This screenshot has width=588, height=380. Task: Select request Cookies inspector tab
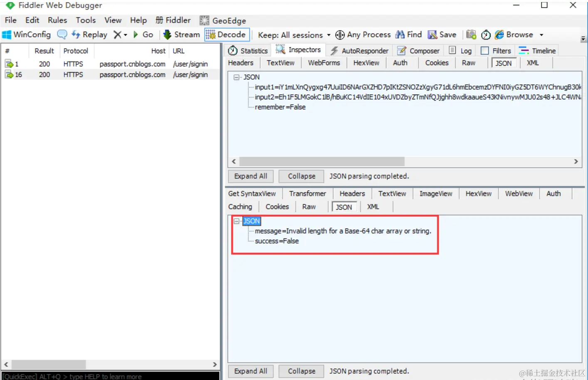[x=437, y=63]
